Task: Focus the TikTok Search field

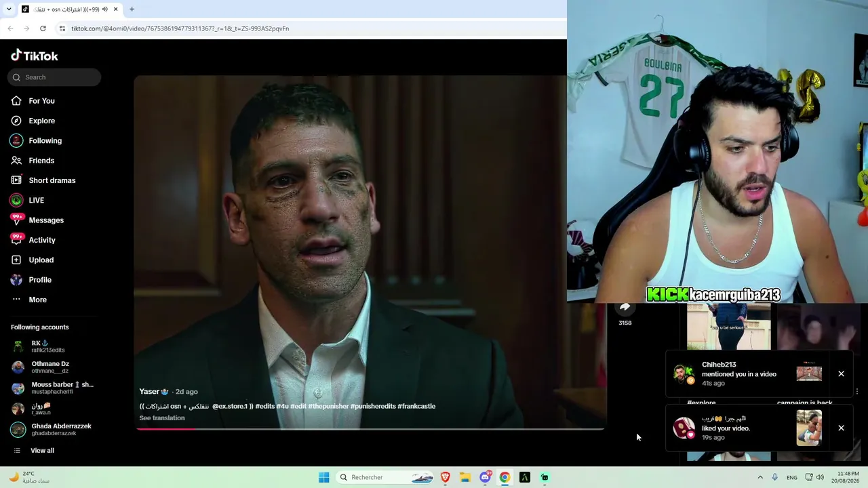Action: (x=54, y=77)
